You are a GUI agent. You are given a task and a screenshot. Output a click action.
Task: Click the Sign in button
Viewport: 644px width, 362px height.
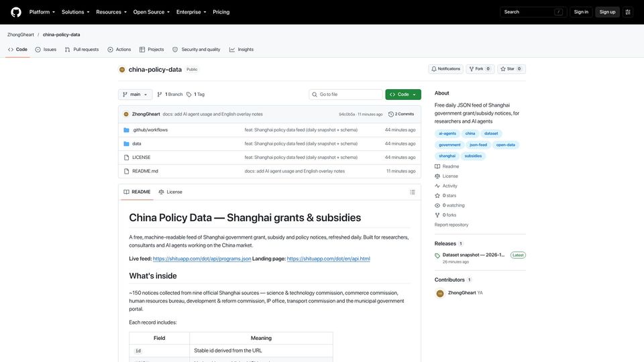tap(581, 12)
